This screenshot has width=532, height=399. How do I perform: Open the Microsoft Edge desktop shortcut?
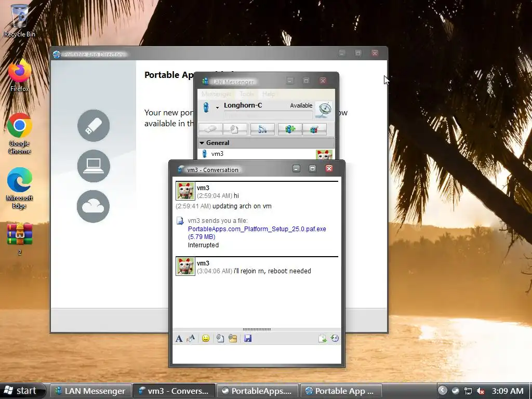19,188
